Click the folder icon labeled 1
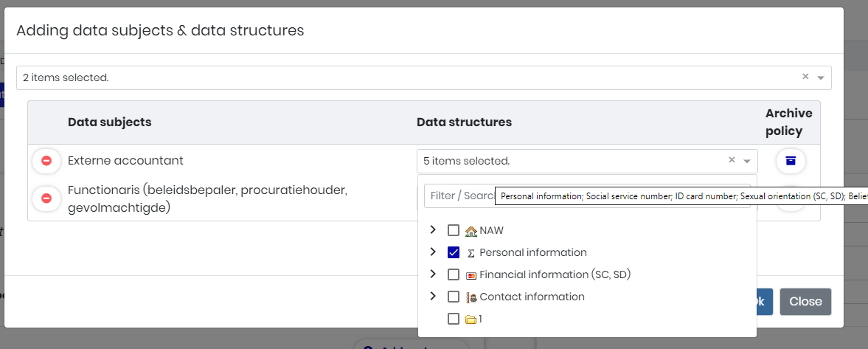868x349 pixels. point(471,319)
